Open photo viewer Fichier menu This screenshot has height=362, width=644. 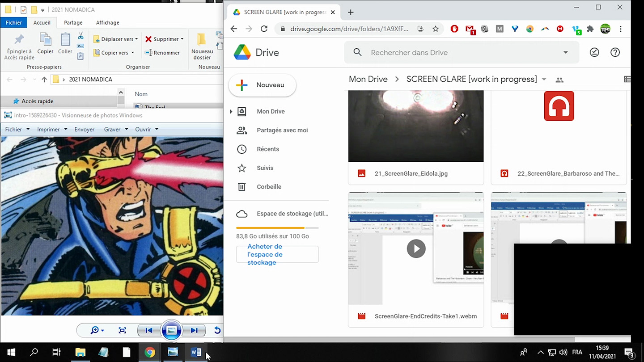17,129
